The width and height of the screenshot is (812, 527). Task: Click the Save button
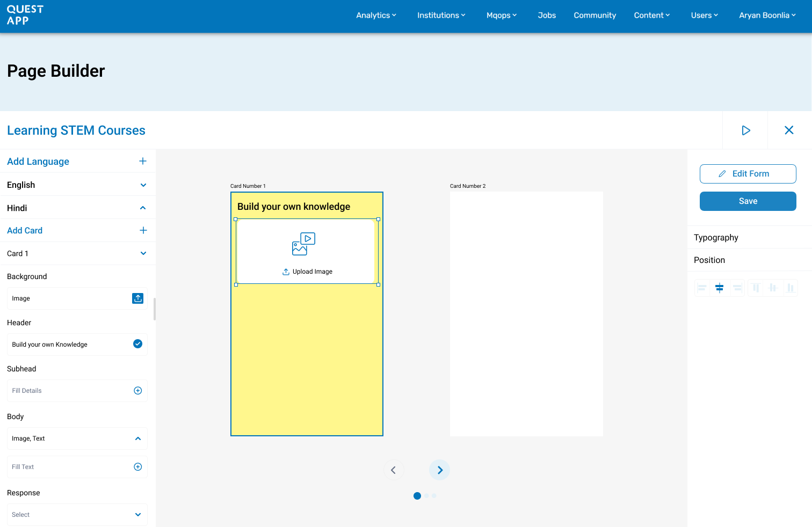coord(748,201)
